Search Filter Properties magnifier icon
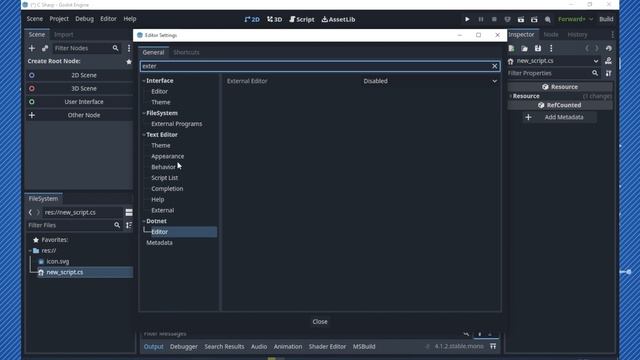Screen dimensions: 640x360 (595, 73)
